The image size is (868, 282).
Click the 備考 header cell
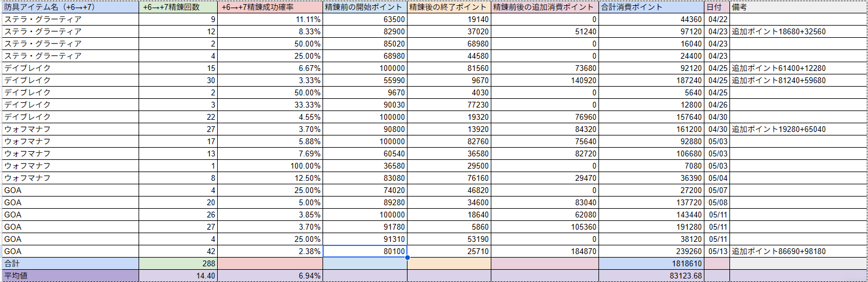click(x=798, y=8)
